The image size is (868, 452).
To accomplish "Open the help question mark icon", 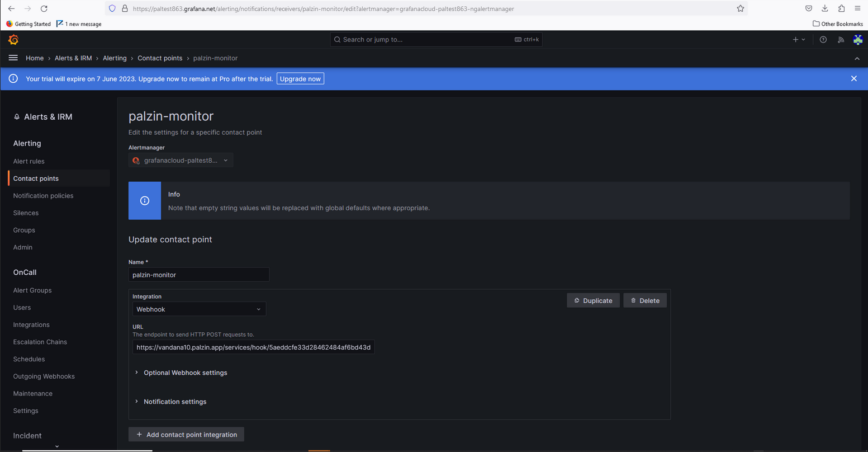I will (x=823, y=40).
